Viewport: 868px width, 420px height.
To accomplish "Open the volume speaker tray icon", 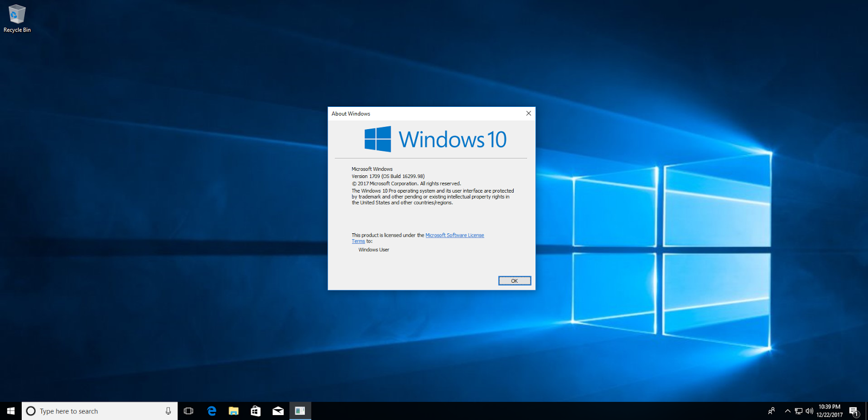I will click(809, 411).
